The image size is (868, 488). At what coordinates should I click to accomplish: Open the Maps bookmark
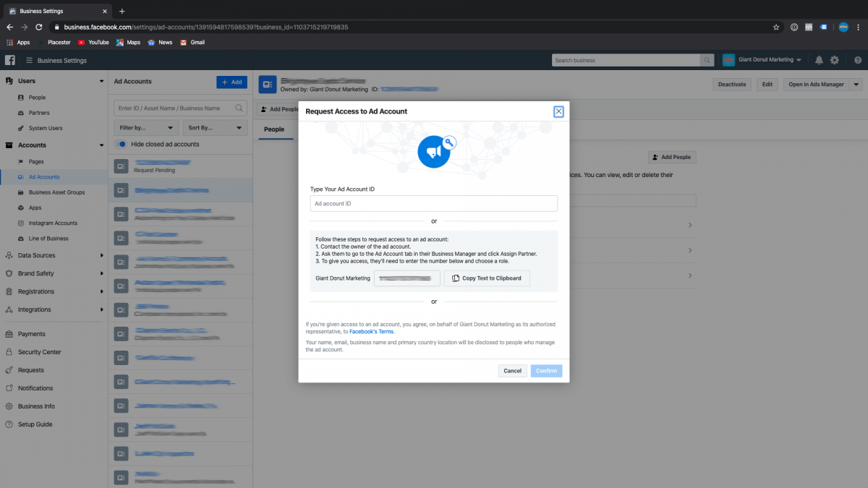(x=128, y=42)
